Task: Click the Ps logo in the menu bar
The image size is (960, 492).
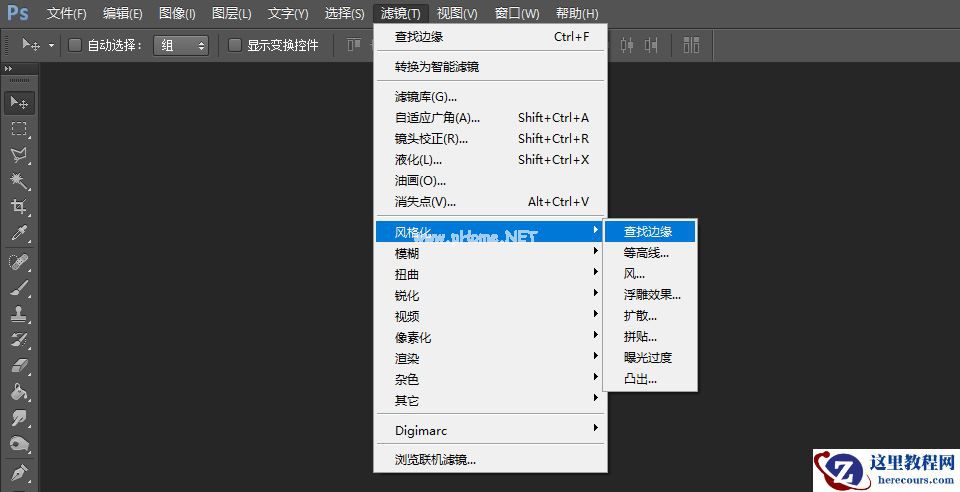Action: tap(17, 13)
